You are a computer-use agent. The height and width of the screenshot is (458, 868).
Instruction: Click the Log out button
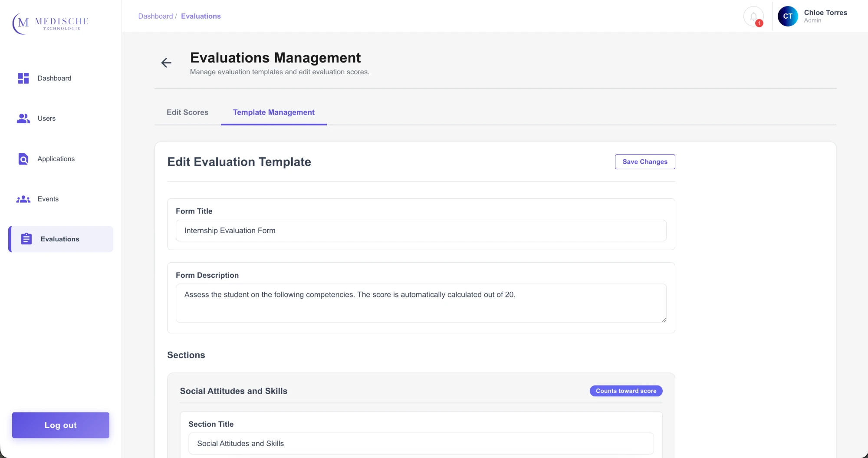pos(61,425)
